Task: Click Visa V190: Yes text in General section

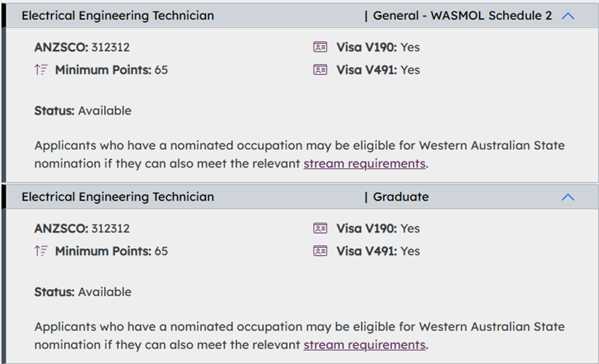Action: point(378,47)
